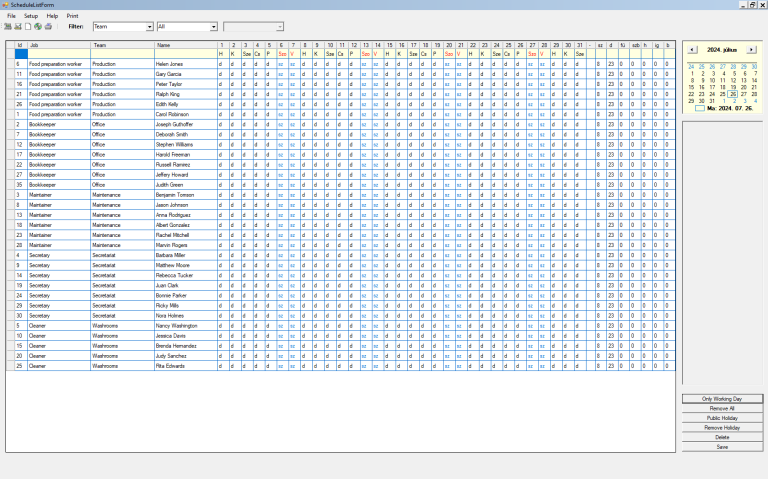Open the Print menu
Viewport: 768px width, 479px height.
73,16
